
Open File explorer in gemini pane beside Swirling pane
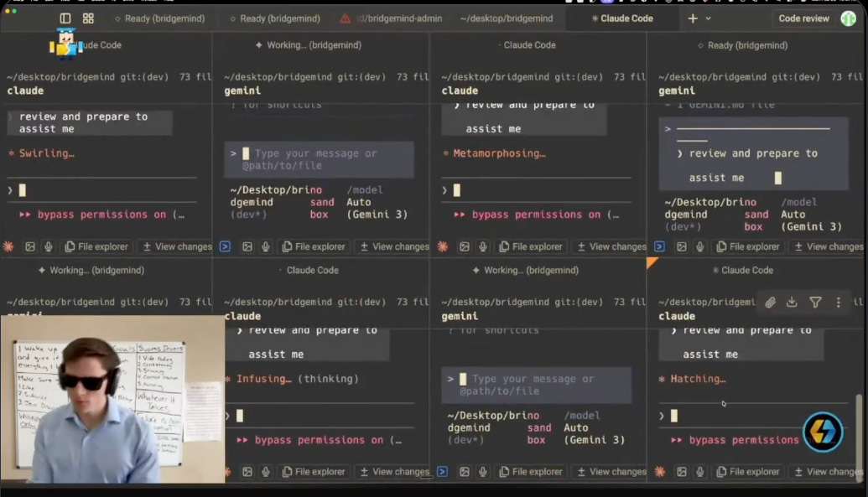[314, 246]
